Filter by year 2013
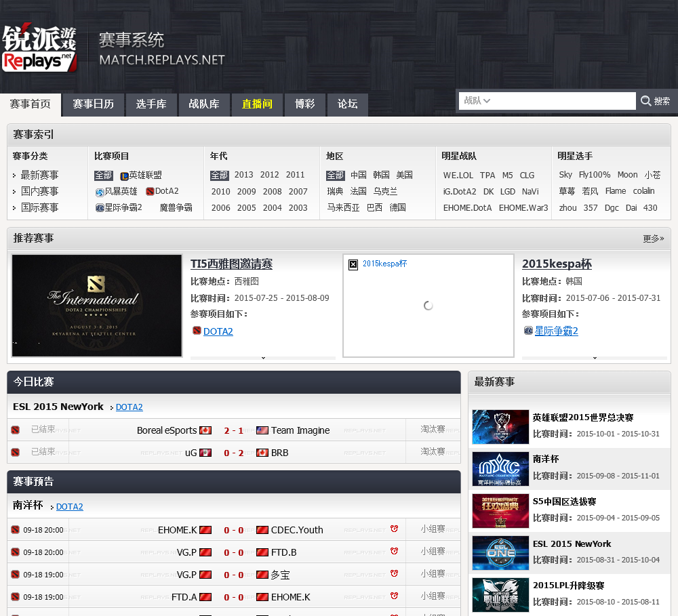The height and width of the screenshot is (616, 678). [244, 175]
